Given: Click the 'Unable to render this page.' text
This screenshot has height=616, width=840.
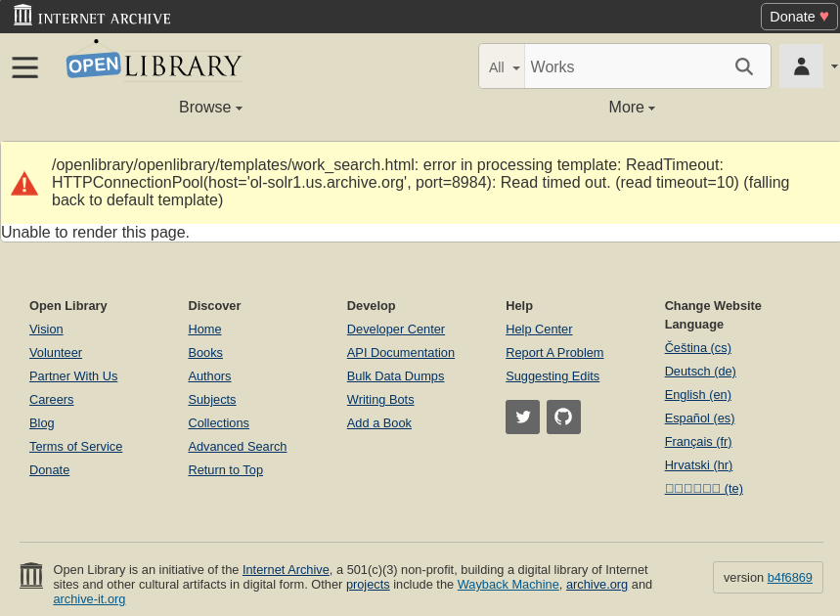Looking at the screenshot, I should click(96, 233).
